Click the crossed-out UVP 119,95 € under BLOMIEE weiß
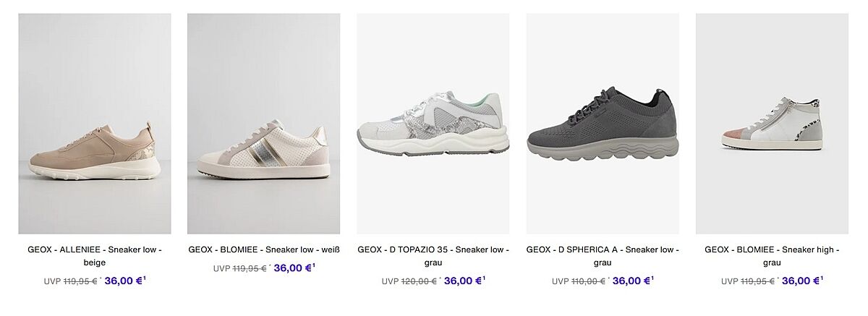This screenshot has width=868, height=316. click(x=240, y=268)
